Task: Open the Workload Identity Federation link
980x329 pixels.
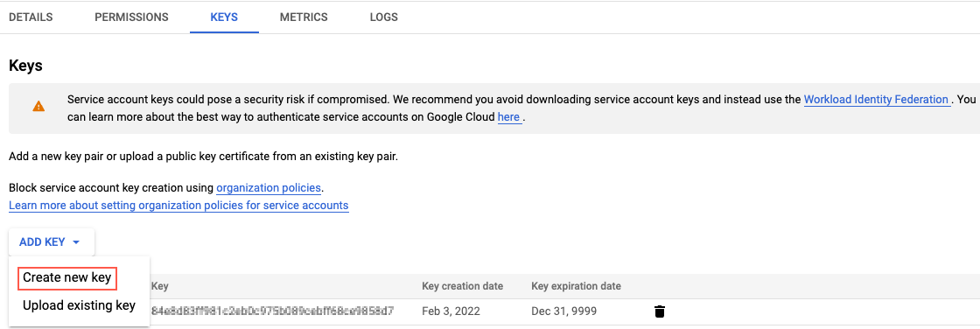Action: (876, 100)
